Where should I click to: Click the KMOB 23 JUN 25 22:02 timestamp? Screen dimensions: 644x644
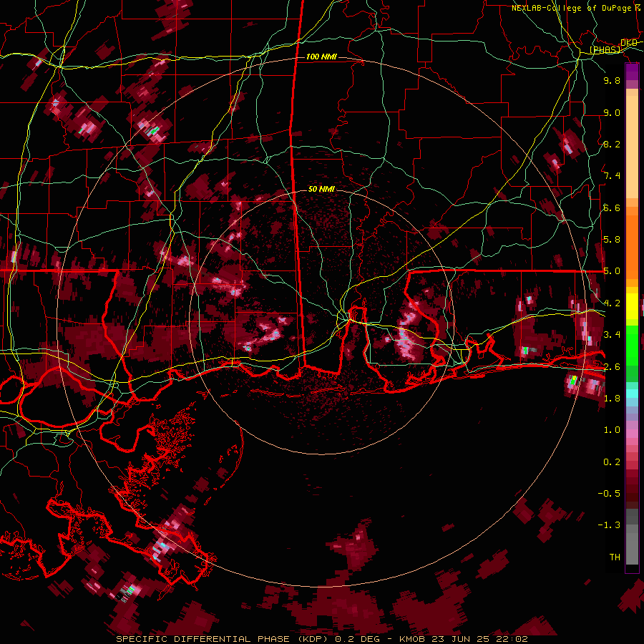pos(463,639)
